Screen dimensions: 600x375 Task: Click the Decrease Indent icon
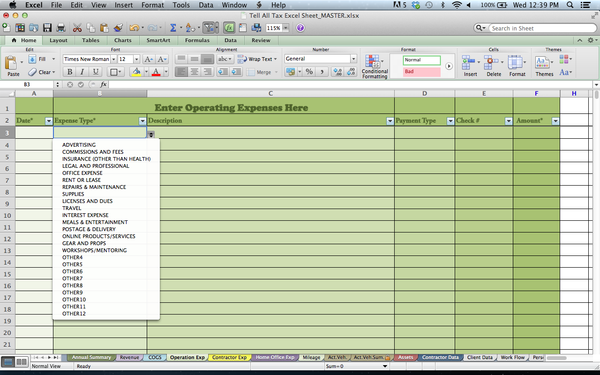222,72
